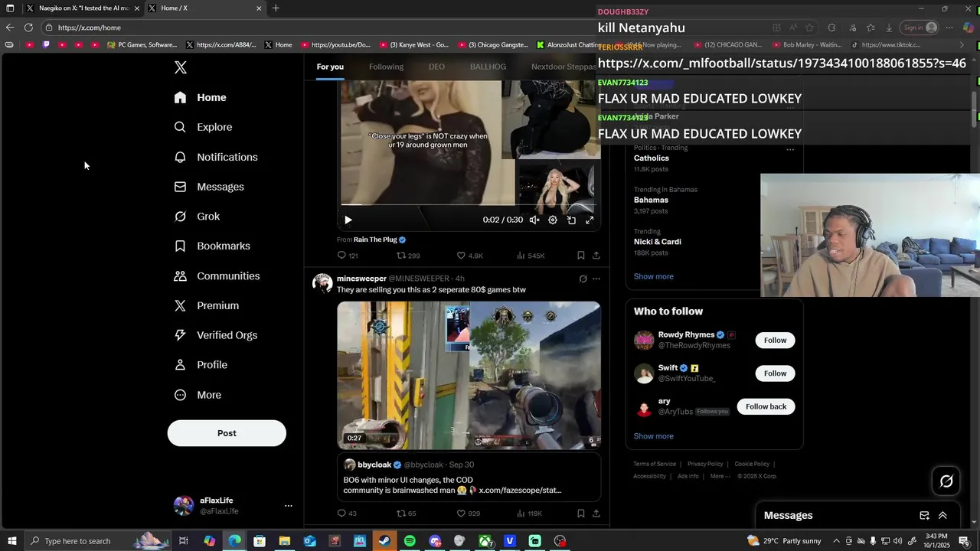The image size is (980, 551).
Task: Switch to the Following tab
Action: pos(386,67)
